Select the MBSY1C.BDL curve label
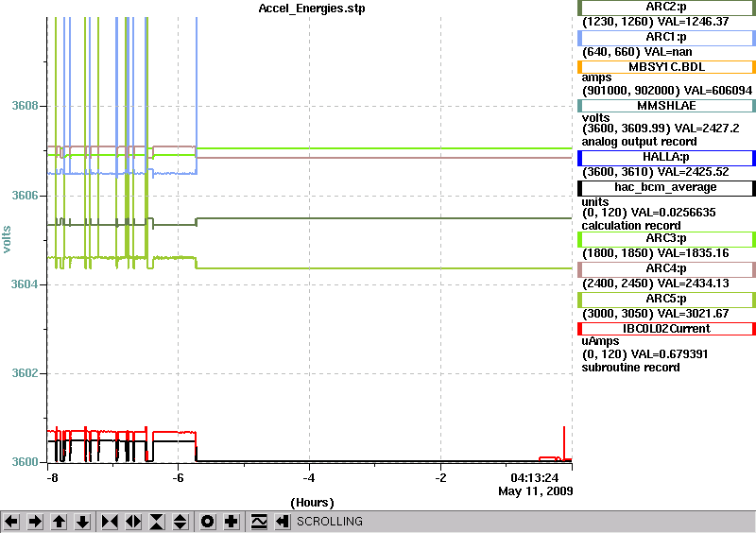756x533 pixels. point(666,67)
